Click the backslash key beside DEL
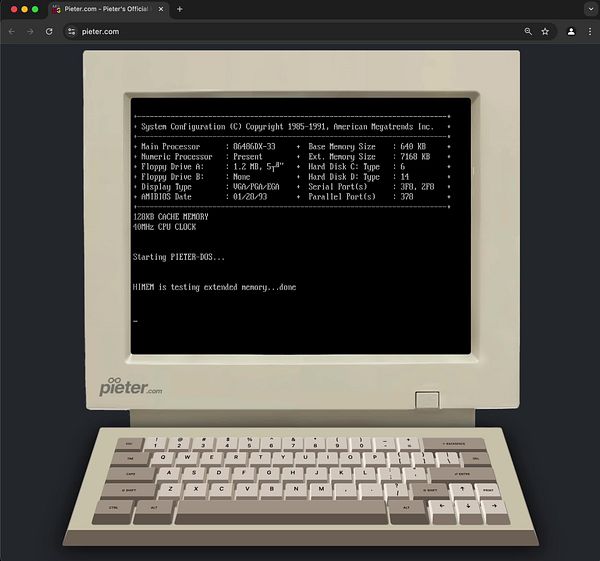The image size is (600, 561). pos(448,458)
